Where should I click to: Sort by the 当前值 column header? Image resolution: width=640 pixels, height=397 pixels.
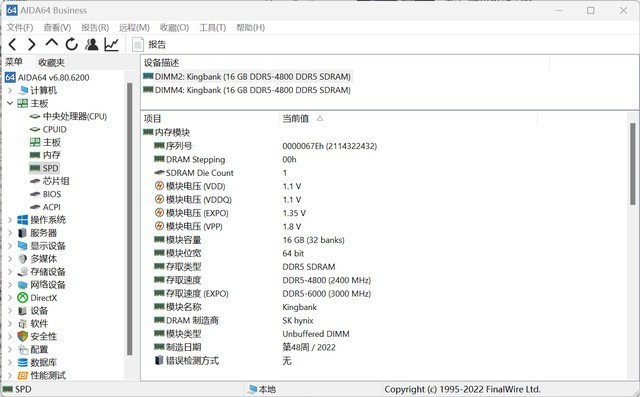[408, 119]
